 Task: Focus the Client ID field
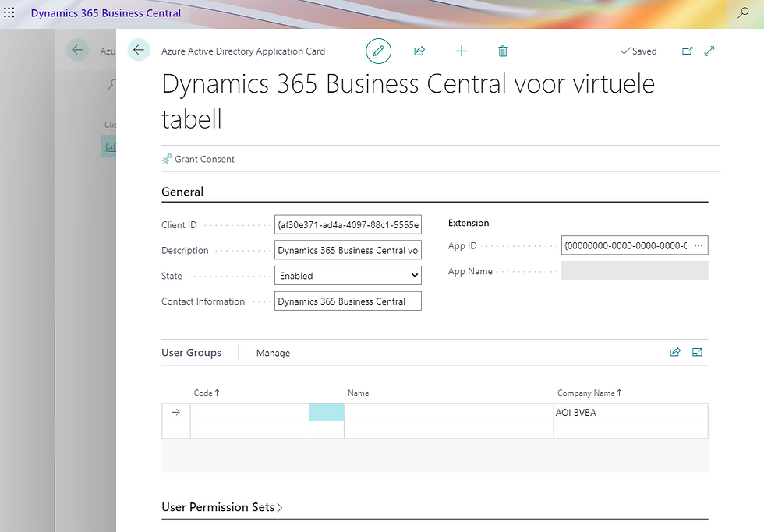tap(348, 225)
